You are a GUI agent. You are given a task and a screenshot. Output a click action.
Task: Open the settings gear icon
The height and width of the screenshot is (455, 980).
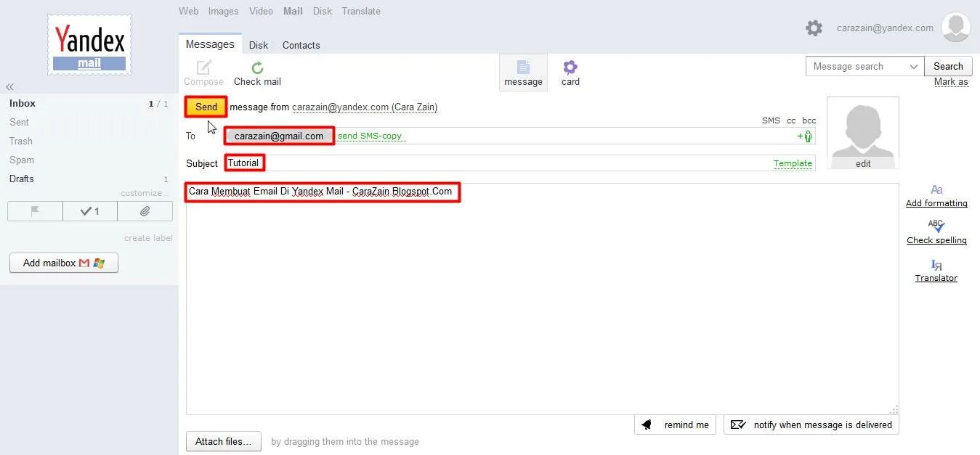814,28
